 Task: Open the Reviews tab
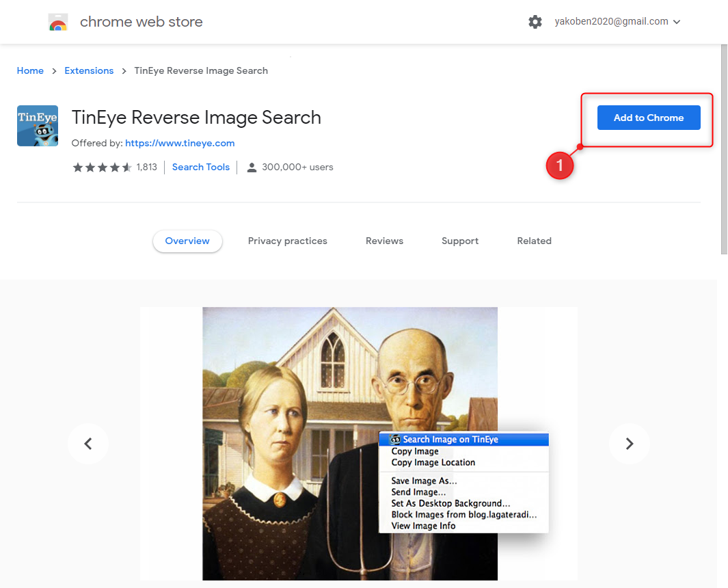coord(384,241)
